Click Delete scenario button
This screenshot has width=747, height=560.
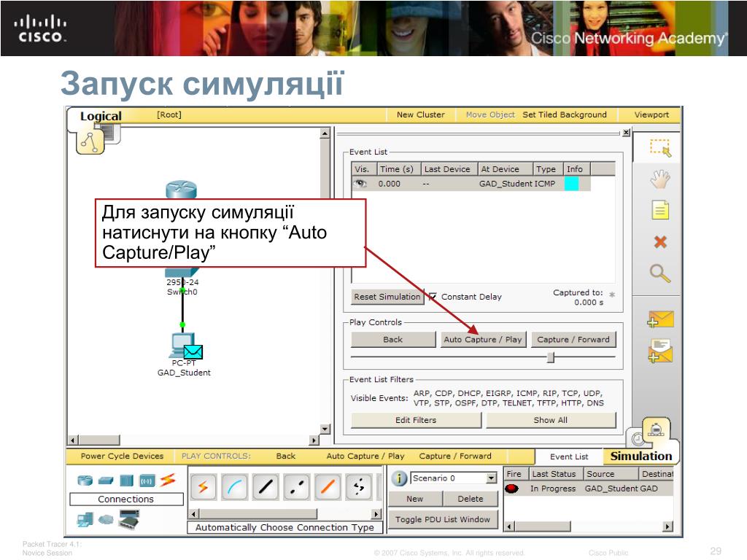pos(471,499)
